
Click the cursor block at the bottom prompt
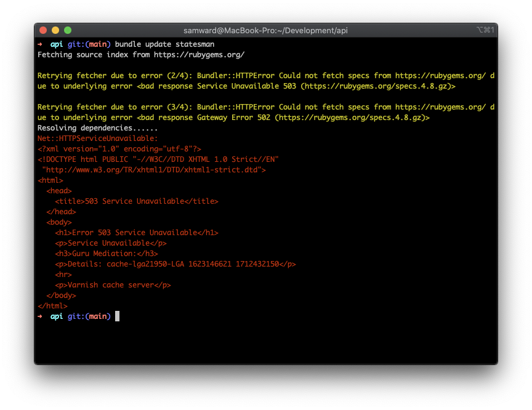click(117, 316)
